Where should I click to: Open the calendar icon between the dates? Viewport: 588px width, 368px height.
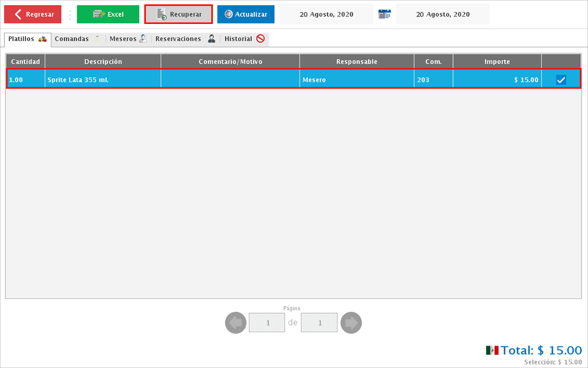384,14
